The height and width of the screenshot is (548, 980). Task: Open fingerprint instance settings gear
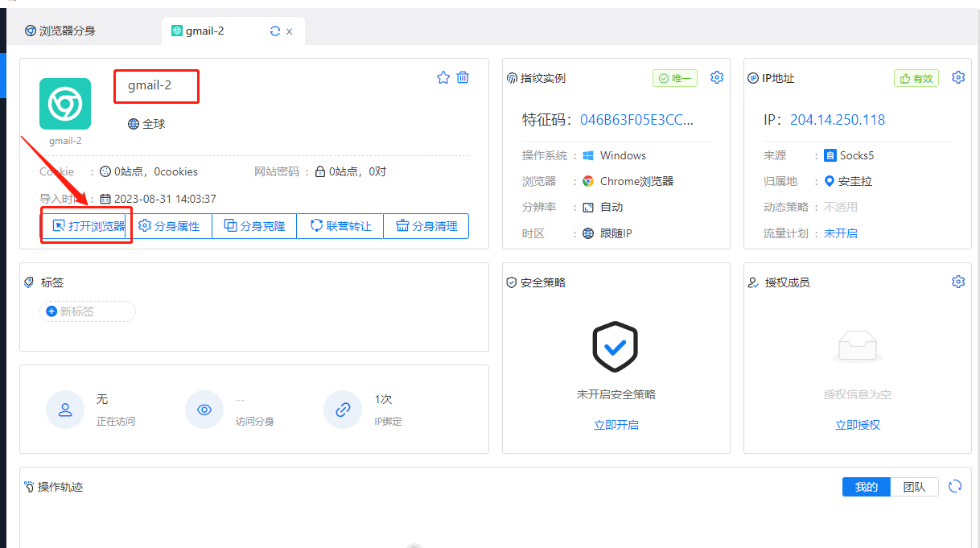716,77
